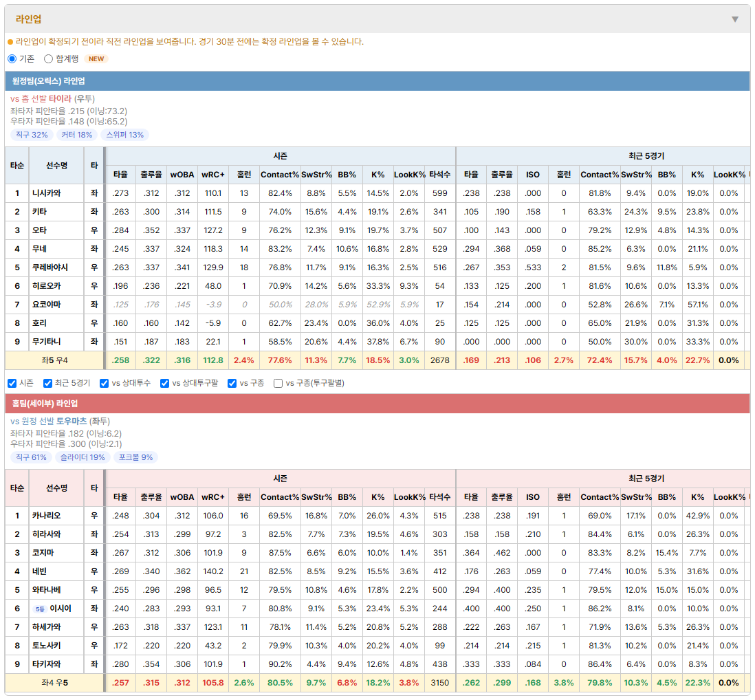Click the 직구 61% pitch tag
Image resolution: width=755 pixels, height=700 pixels.
click(x=32, y=457)
